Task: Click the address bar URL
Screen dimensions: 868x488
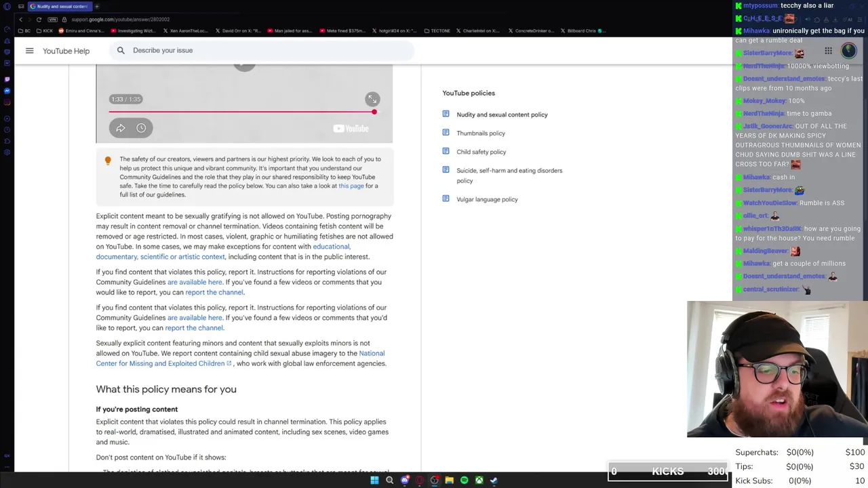Action: click(121, 20)
